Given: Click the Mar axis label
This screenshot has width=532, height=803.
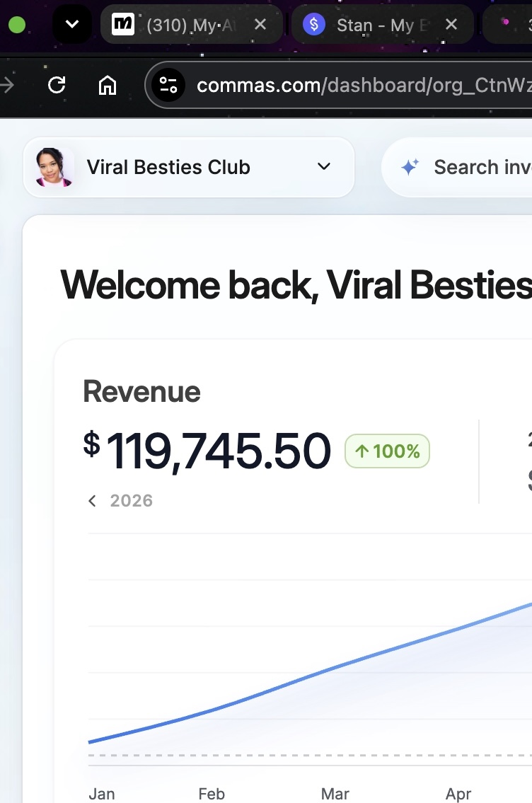Looking at the screenshot, I should [335, 794].
